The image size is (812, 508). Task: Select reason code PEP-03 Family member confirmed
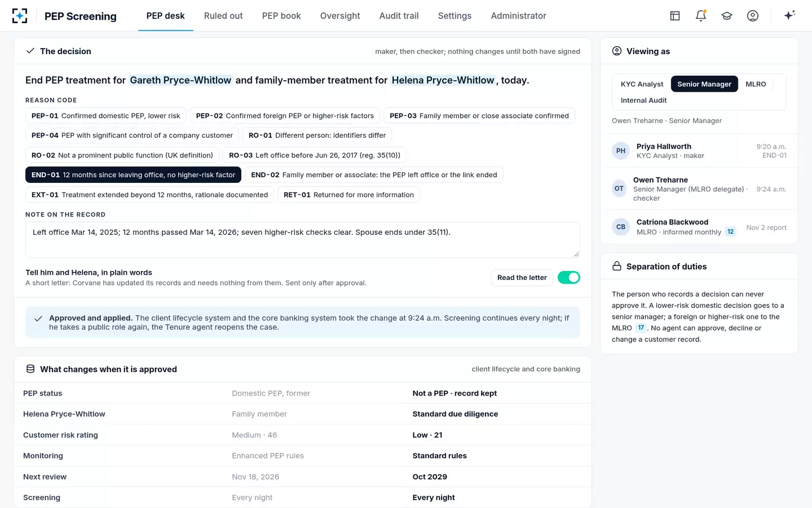coord(479,116)
